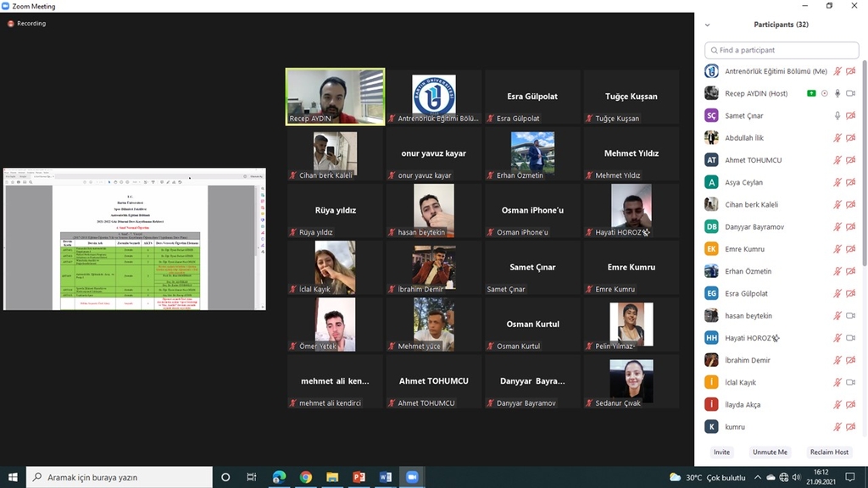868x488 pixels.
Task: Toggle Ahmet TOHUMCU's disabled camera icon
Action: (x=850, y=160)
